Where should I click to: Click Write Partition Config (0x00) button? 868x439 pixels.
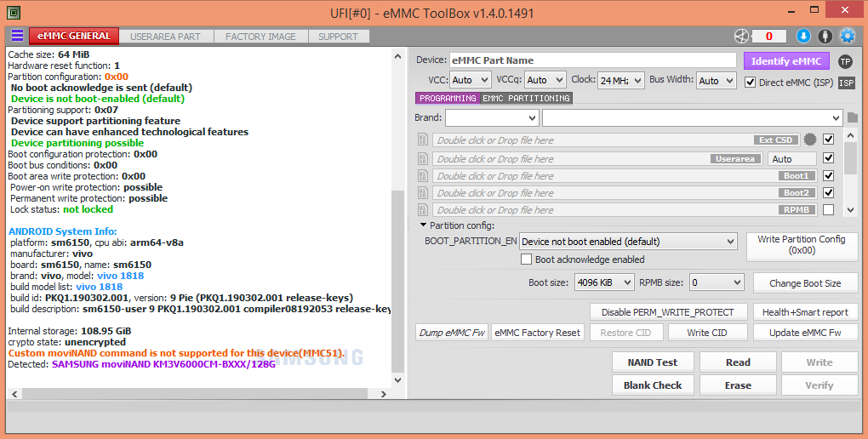coord(802,245)
